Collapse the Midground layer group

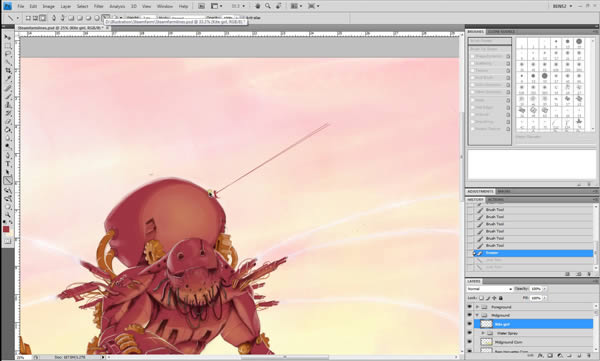tap(477, 315)
